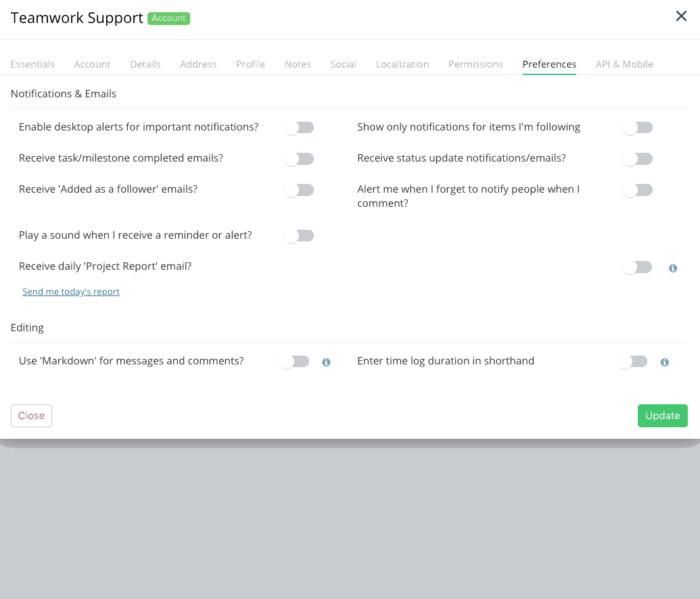Viewport: 700px width, 599px height.
Task: Toggle alert when forgetting to notify people
Action: (x=638, y=190)
